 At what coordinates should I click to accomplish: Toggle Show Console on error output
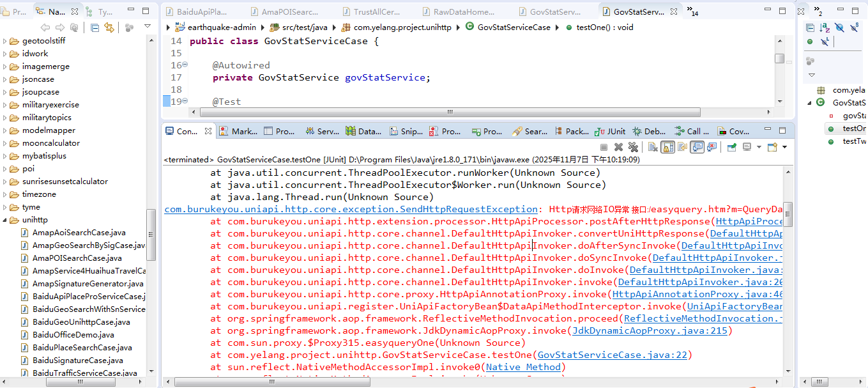712,147
